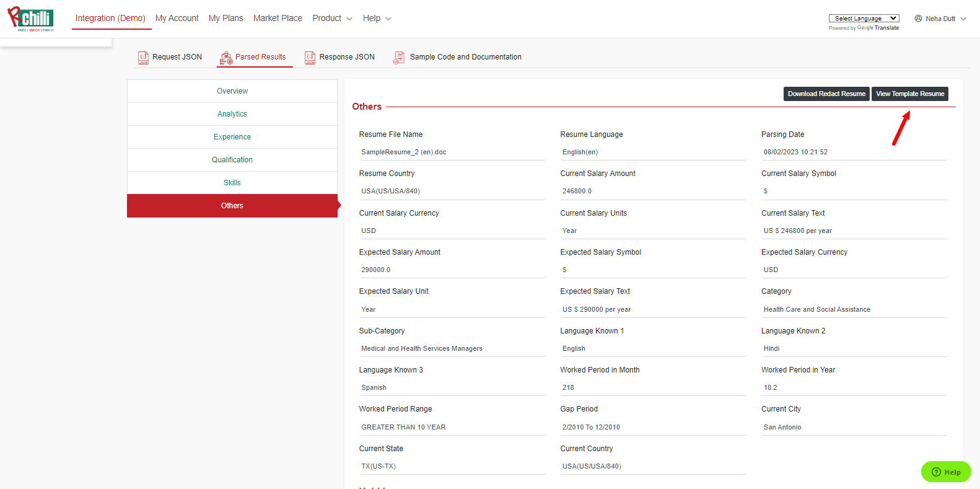Click View Template Resume button

(910, 94)
